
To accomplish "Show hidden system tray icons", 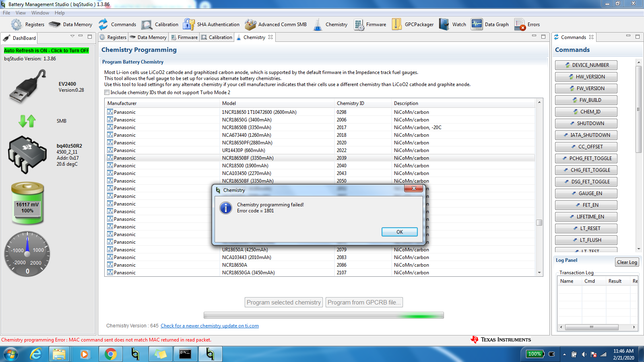I will click(x=564, y=354).
